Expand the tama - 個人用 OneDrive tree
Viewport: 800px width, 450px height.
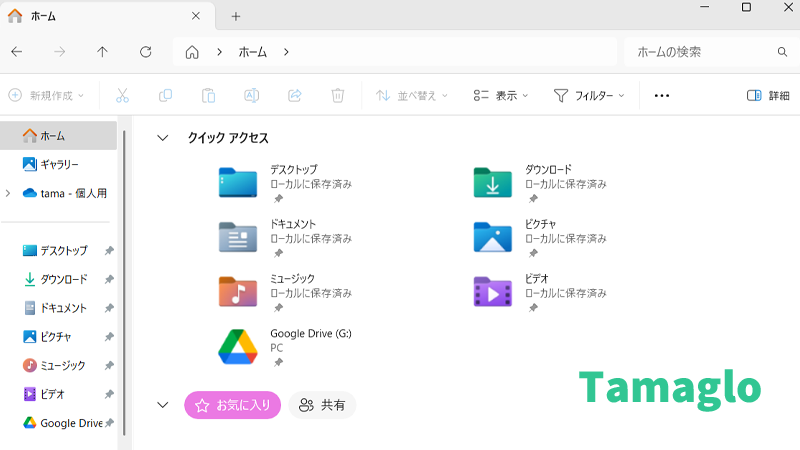pos(9,193)
